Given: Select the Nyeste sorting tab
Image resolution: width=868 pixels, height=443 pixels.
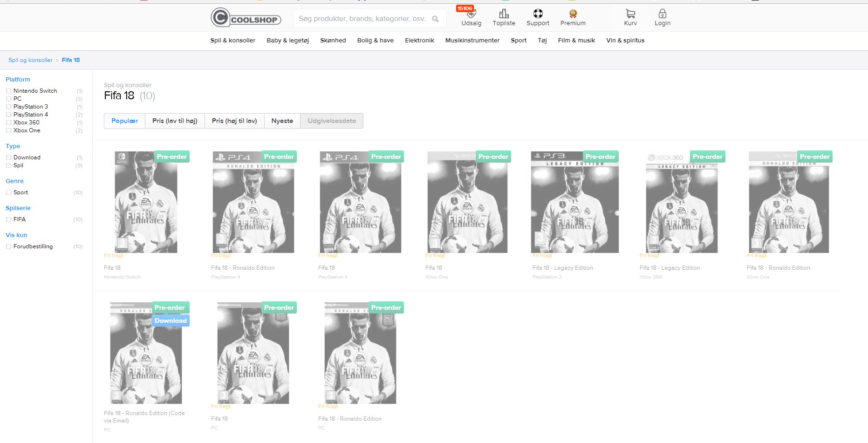Looking at the screenshot, I should (282, 121).
